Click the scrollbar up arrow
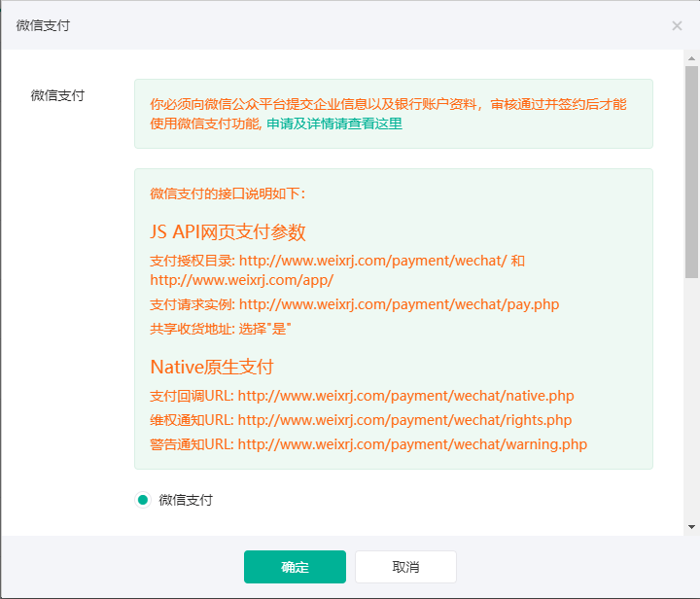The image size is (700, 599). pos(691,58)
